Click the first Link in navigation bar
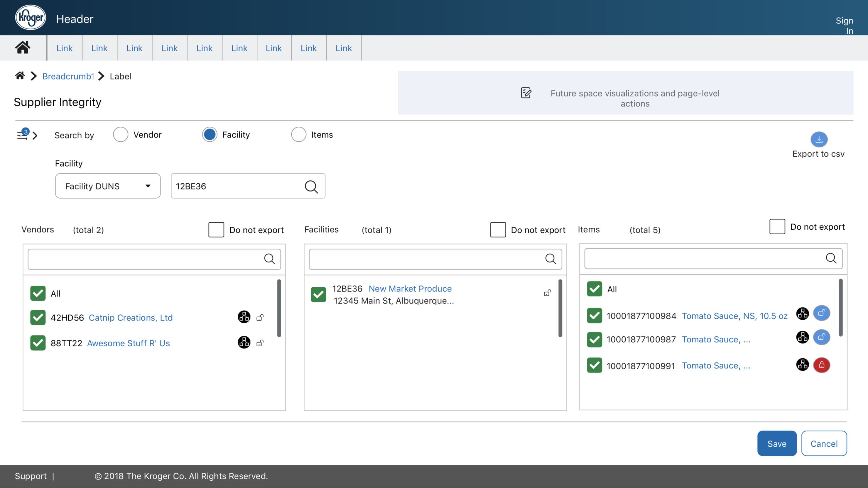This screenshot has width=868, height=488. [x=64, y=48]
